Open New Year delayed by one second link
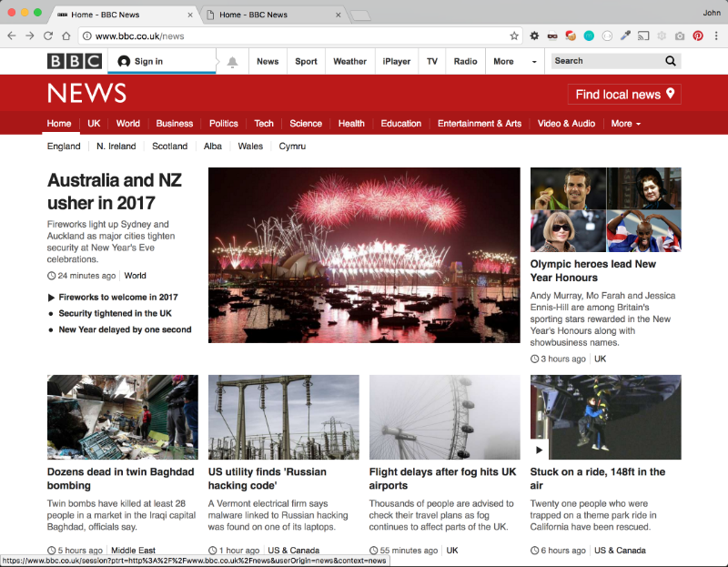This screenshot has width=728, height=567. pyautogui.click(x=125, y=329)
